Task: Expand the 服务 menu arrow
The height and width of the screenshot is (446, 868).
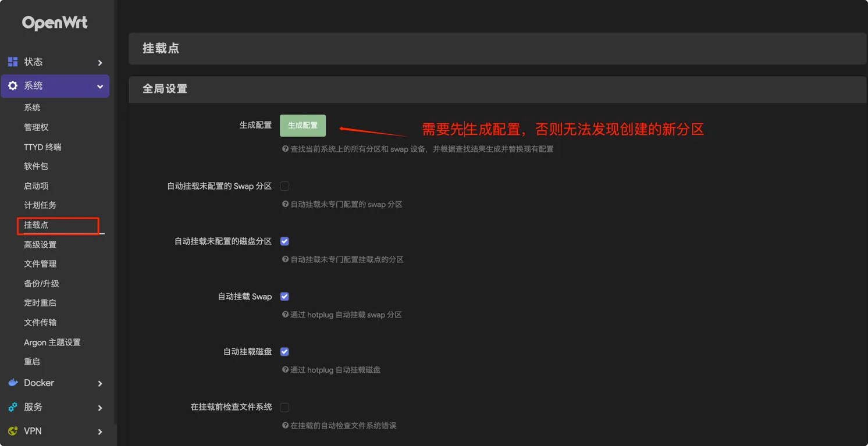Action: pyautogui.click(x=100, y=408)
